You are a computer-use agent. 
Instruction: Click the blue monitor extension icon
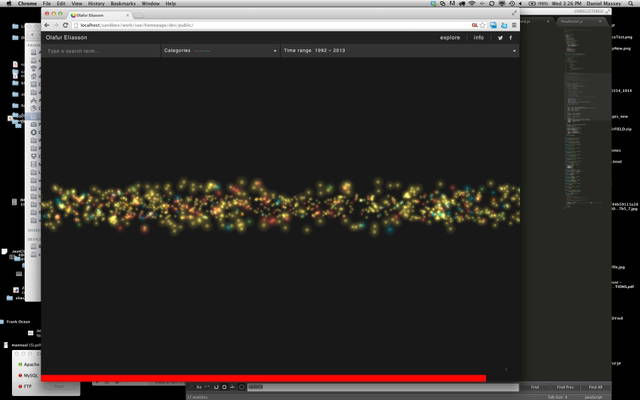coord(493,25)
